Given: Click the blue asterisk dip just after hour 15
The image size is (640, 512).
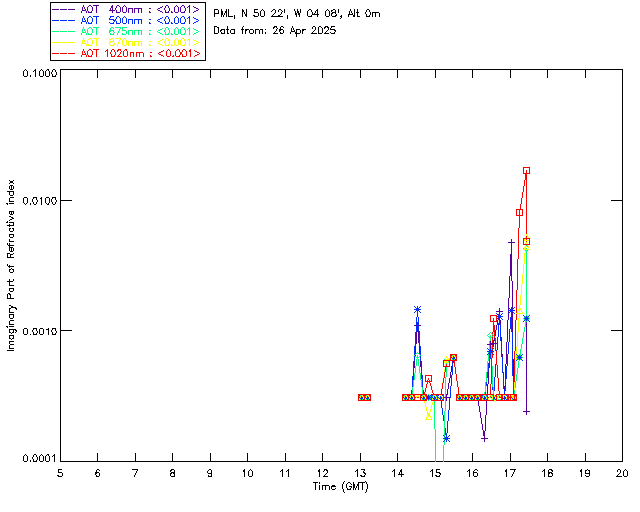Looking at the screenshot, I should click(x=447, y=439).
